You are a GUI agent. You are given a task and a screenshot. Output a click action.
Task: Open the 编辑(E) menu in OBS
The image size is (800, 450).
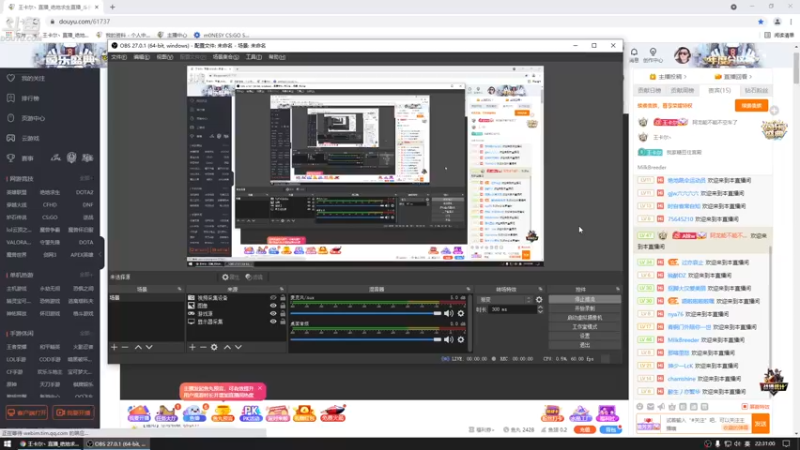pyautogui.click(x=141, y=57)
